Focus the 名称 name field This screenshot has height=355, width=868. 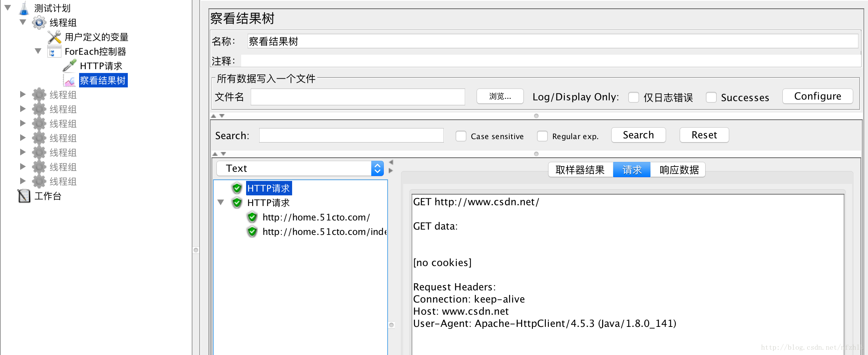553,41
